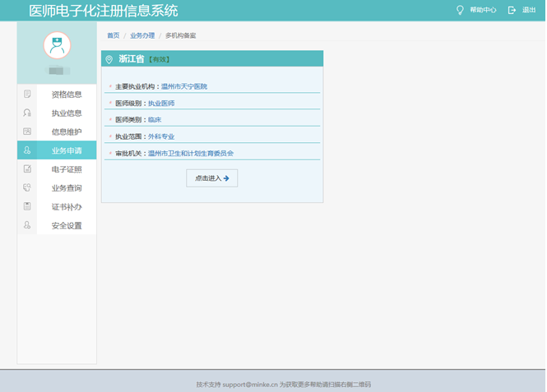Click the location pin icon beside 浙江省
Image resolution: width=547 pixels, height=392 pixels.
pos(109,59)
